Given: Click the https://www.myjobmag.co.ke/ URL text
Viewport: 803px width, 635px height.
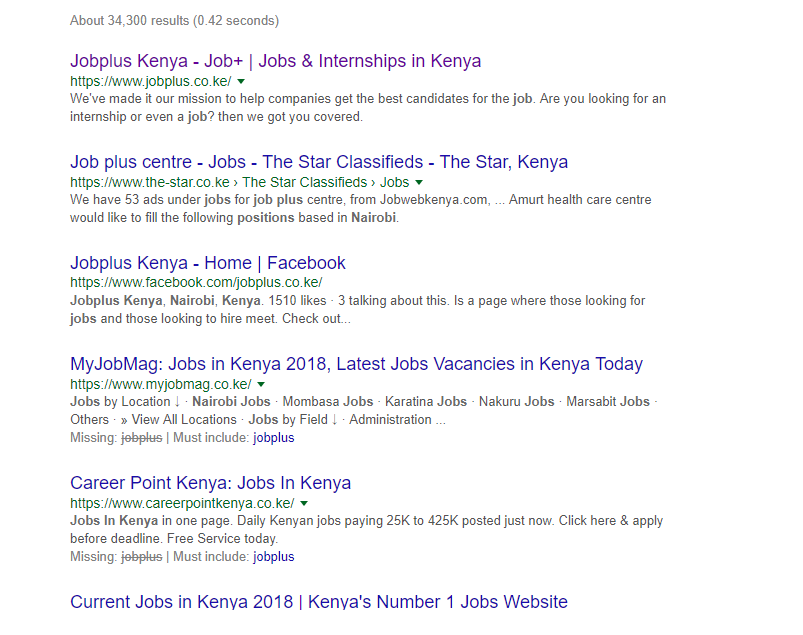Looking at the screenshot, I should click(161, 384).
